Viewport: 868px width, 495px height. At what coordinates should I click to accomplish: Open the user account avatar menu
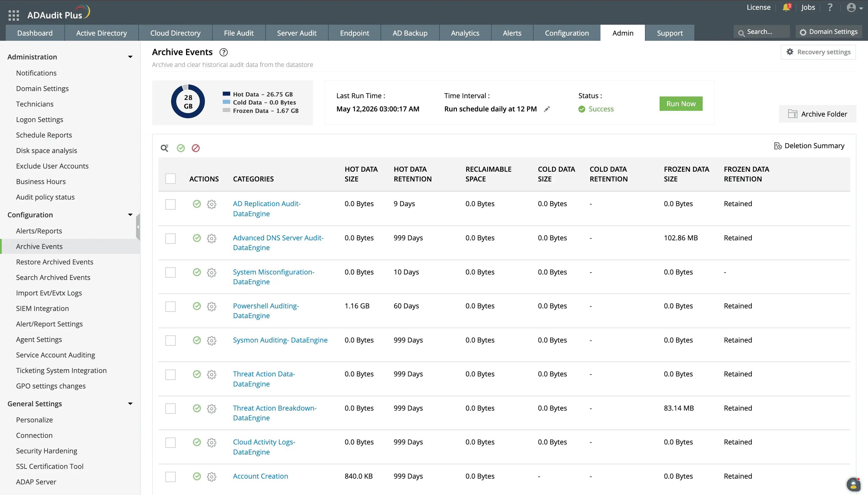coord(855,7)
